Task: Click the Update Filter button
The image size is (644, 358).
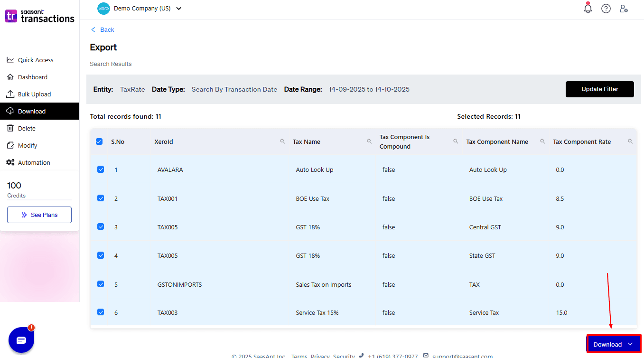Action: (599, 89)
